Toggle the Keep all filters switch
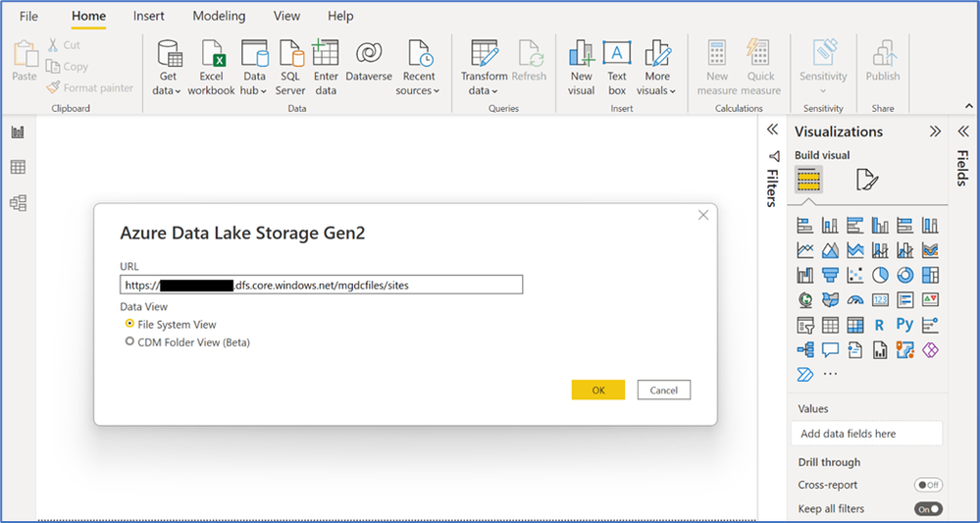Image resolution: width=980 pixels, height=523 pixels. tap(928, 508)
